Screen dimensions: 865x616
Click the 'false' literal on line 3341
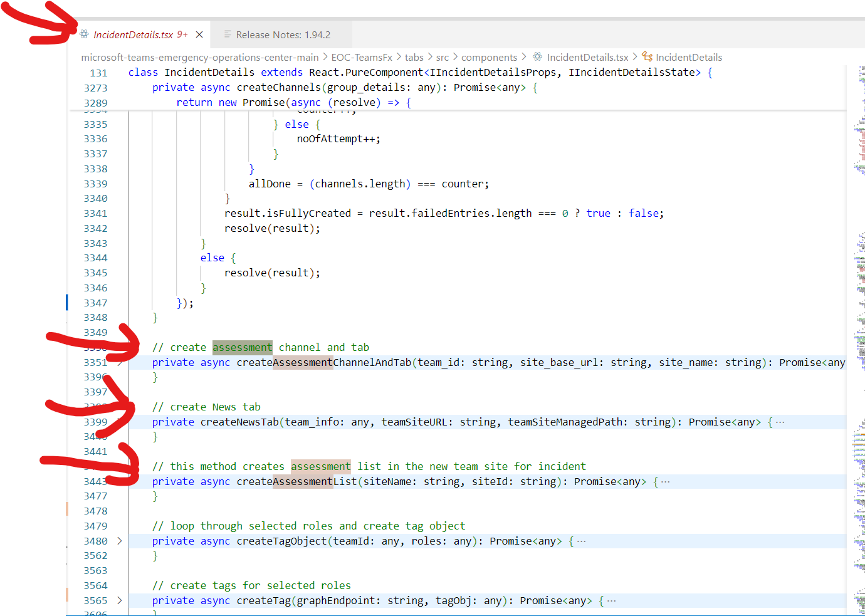(x=644, y=213)
